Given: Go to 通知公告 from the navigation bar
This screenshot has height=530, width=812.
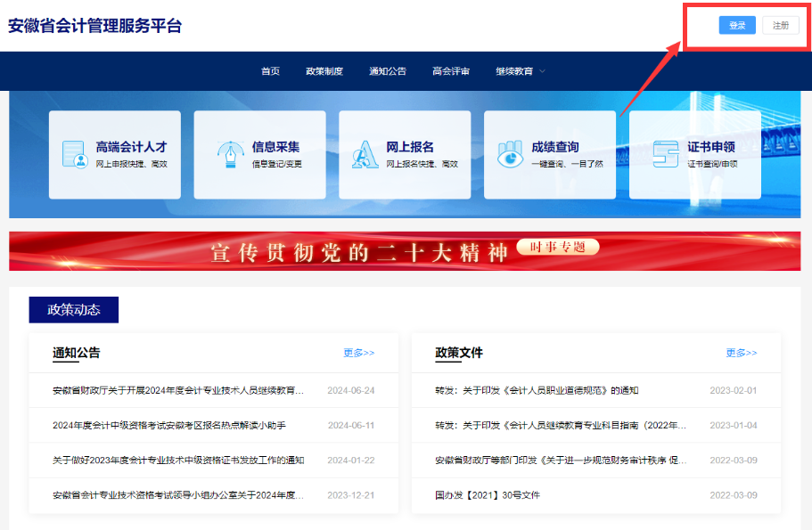Looking at the screenshot, I should tap(390, 71).
